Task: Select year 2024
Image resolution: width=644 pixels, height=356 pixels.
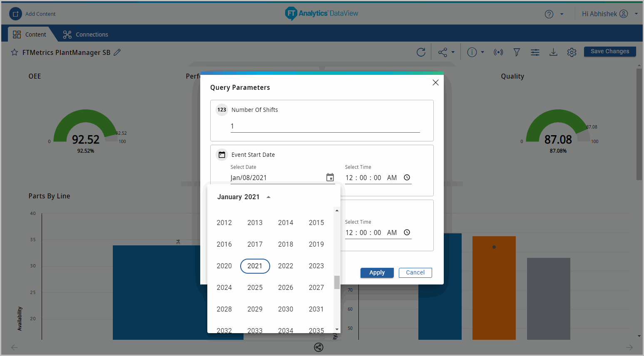Action: [x=224, y=287]
